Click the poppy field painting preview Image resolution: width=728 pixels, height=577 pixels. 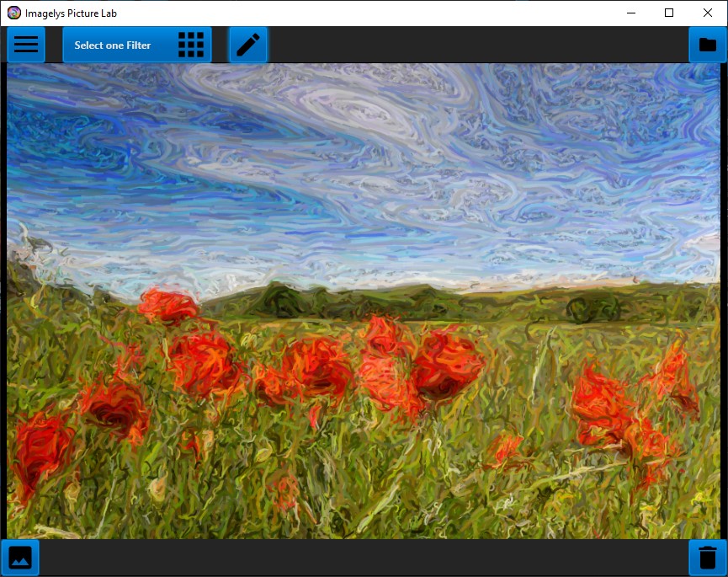364,301
